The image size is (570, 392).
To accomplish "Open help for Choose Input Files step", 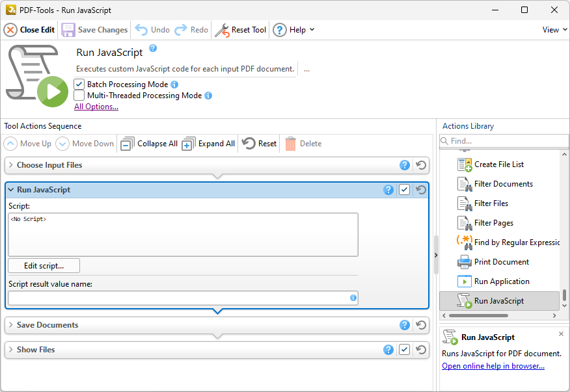I will 405,165.
